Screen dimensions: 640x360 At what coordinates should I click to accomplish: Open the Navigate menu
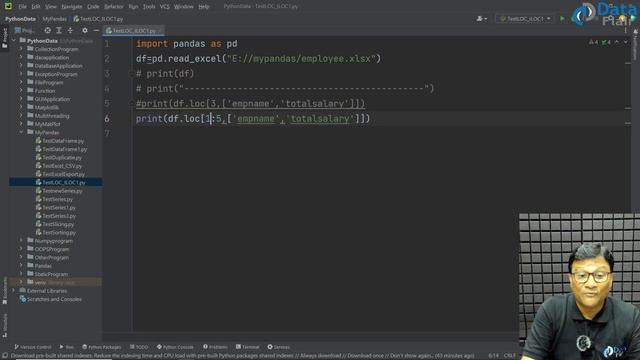71,7
